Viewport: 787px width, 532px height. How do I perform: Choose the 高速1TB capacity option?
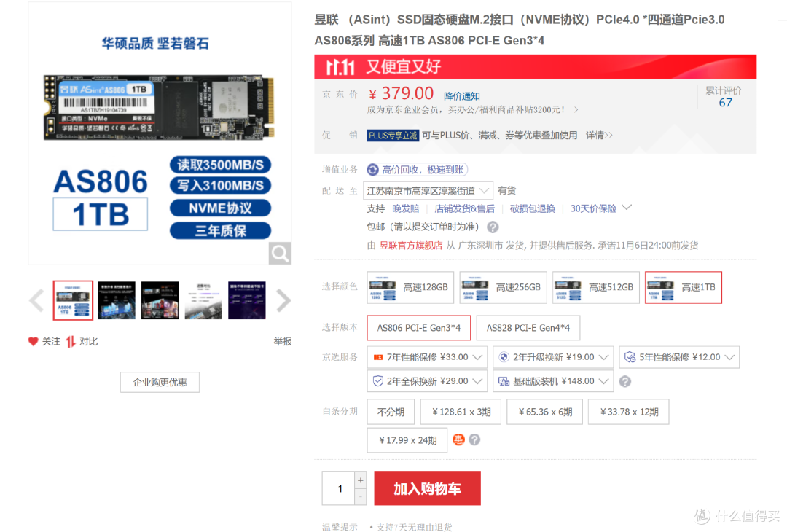coord(684,288)
